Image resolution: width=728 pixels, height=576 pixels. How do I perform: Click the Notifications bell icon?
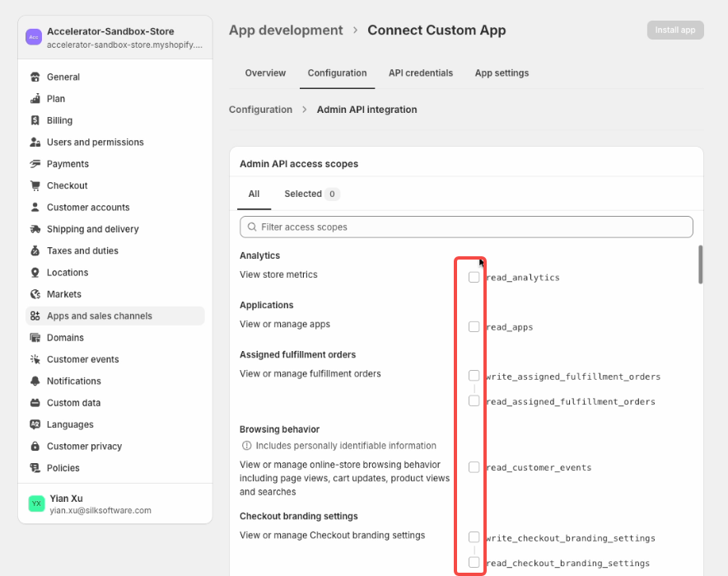[x=35, y=381]
